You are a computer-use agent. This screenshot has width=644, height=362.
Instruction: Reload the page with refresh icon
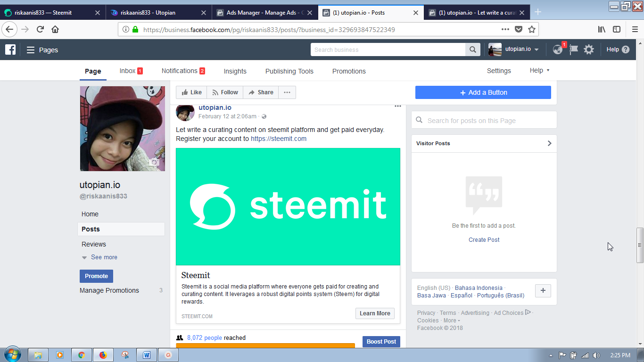[40, 29]
